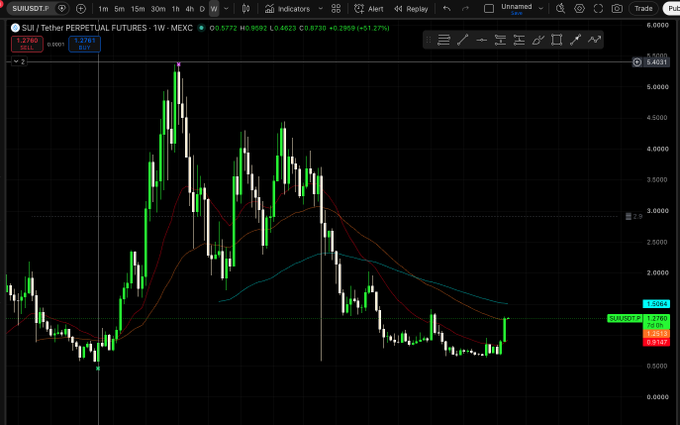Image resolution: width=680 pixels, height=425 pixels.
Task: Click the 3.0000 price axis label
Action: [657, 211]
